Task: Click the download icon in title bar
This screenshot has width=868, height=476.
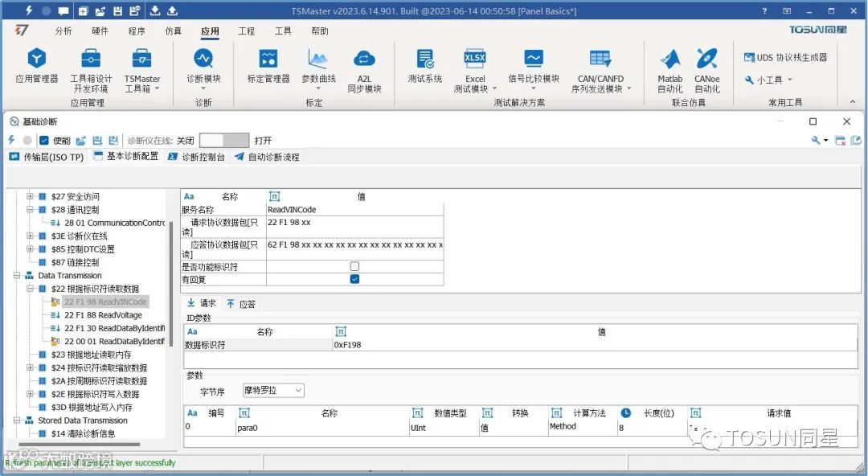Action: pos(155,10)
